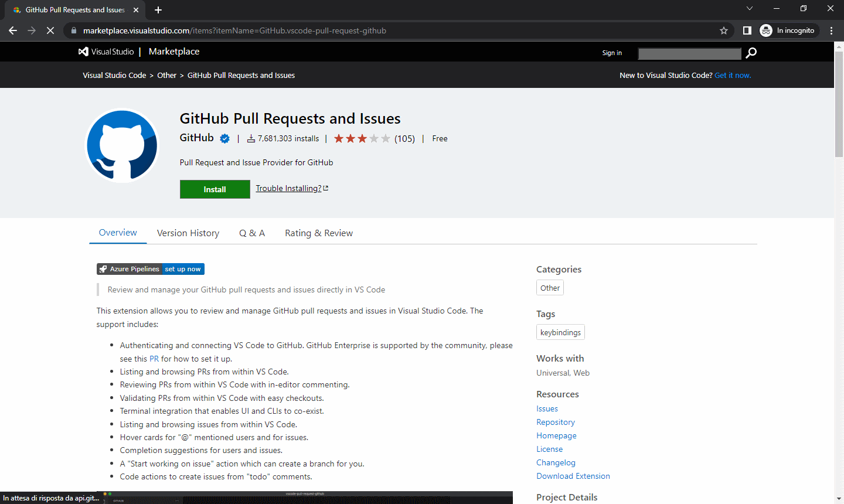
Task: Click the 7,681,303 installs text
Action: click(288, 139)
